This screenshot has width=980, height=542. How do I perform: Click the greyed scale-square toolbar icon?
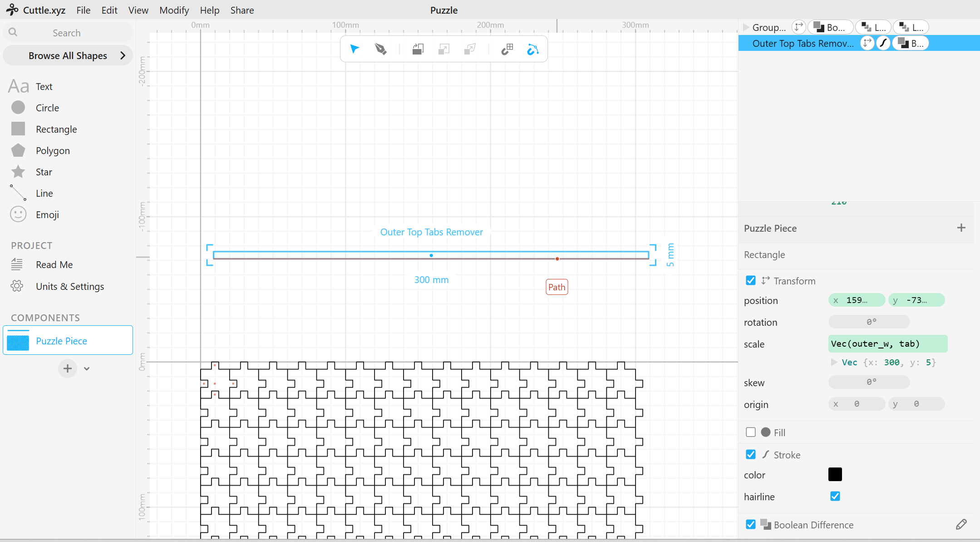(x=444, y=49)
